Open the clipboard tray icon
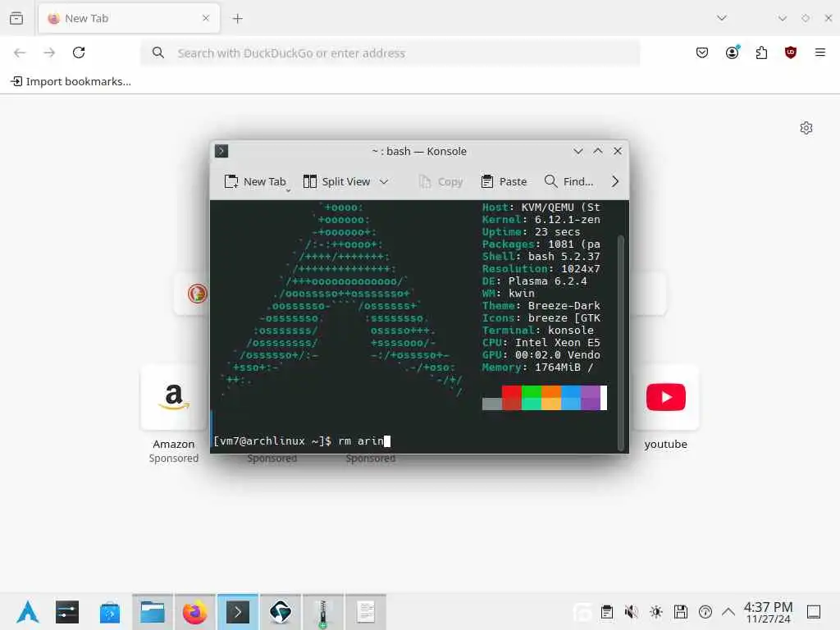The height and width of the screenshot is (630, 840). click(607, 612)
